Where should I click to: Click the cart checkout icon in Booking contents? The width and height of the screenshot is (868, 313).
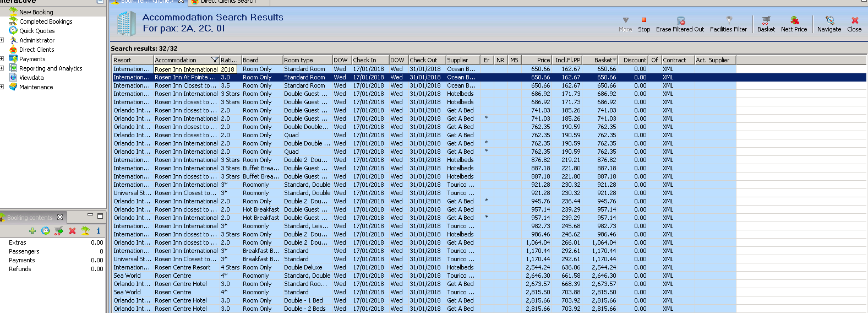coord(59,231)
